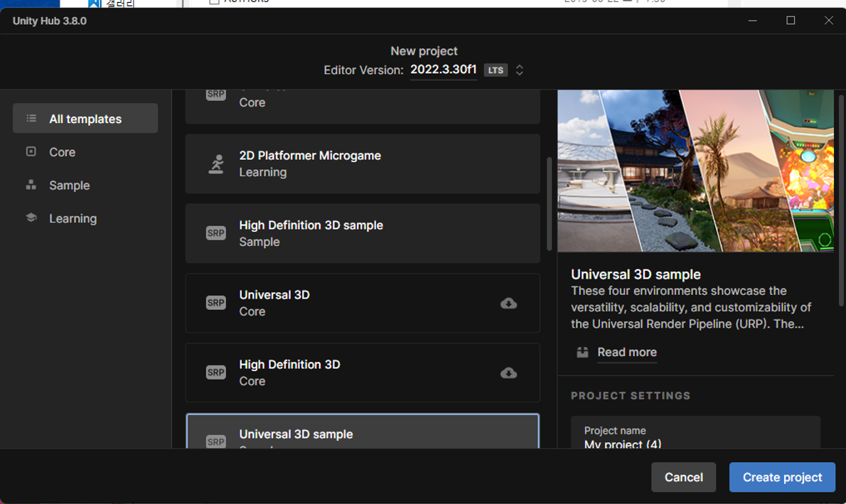Click the Universal 3D sample preview image
The width and height of the screenshot is (846, 504).
(695, 171)
